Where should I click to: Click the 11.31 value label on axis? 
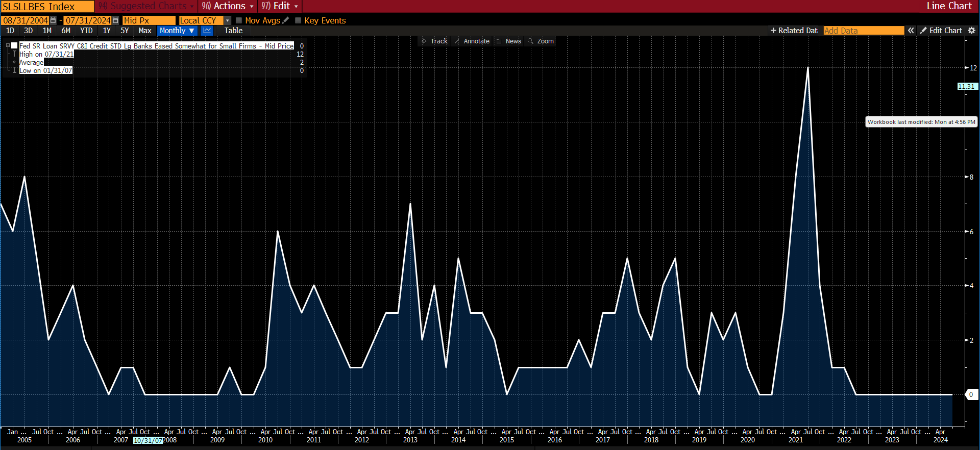(x=967, y=87)
